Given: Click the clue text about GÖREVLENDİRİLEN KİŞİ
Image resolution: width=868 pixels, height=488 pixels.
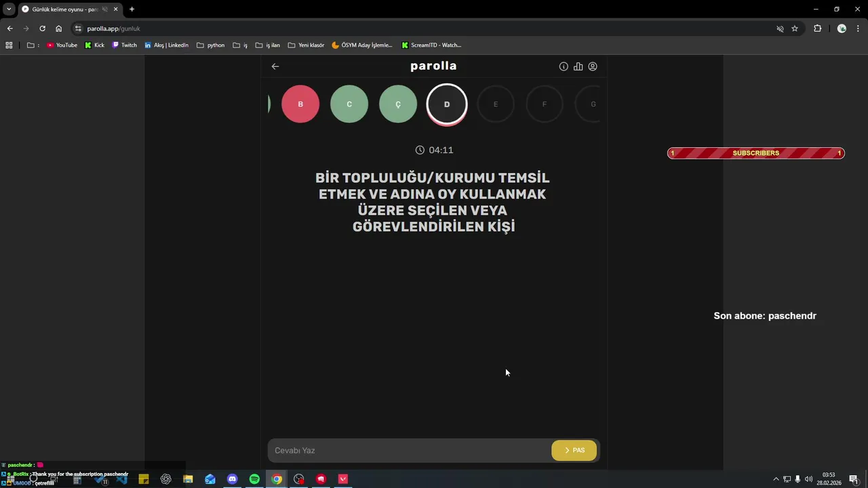Looking at the screenshot, I should pyautogui.click(x=434, y=202).
